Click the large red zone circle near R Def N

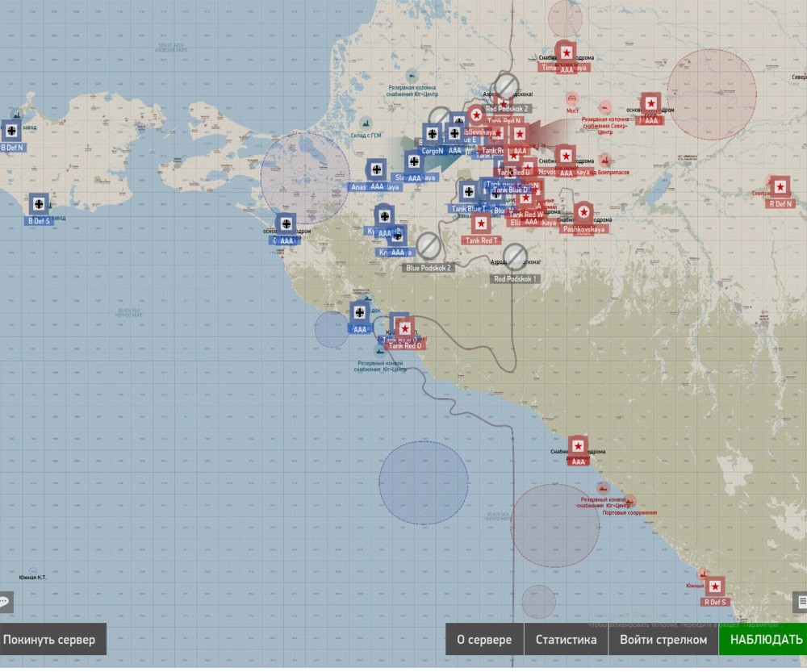tap(712, 94)
